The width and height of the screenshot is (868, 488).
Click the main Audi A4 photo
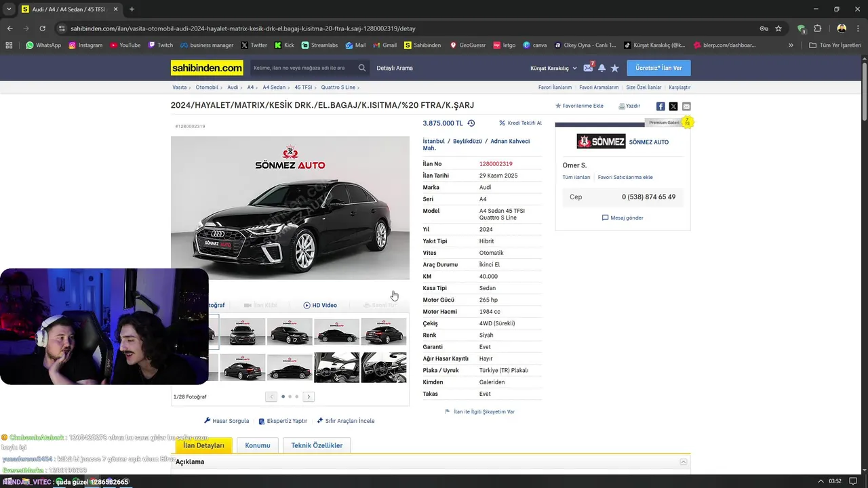tap(290, 207)
